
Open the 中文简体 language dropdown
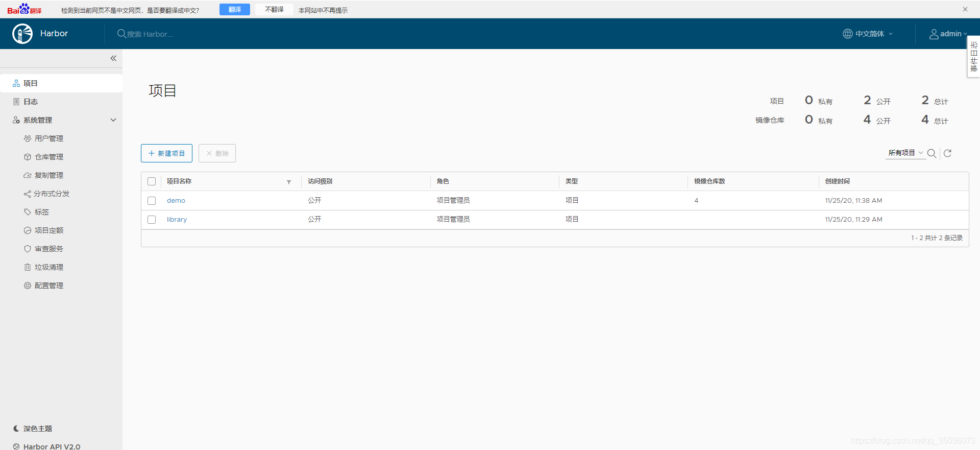coord(868,34)
